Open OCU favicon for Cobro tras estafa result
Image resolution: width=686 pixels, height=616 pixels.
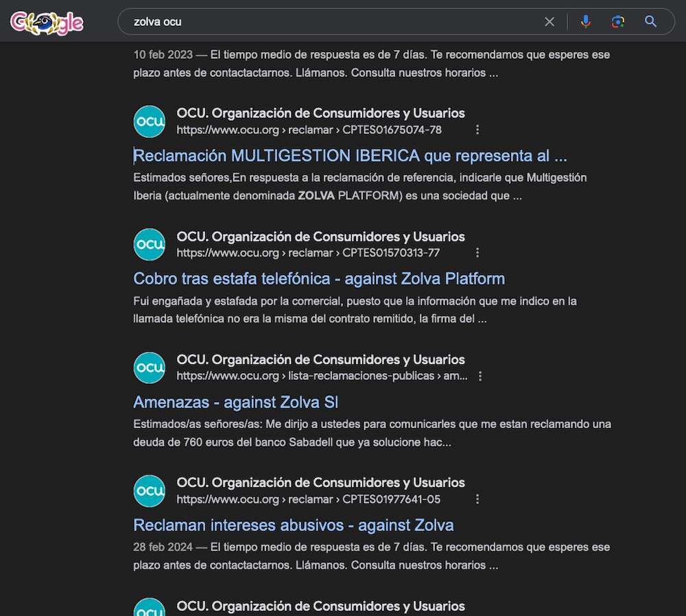(x=149, y=244)
